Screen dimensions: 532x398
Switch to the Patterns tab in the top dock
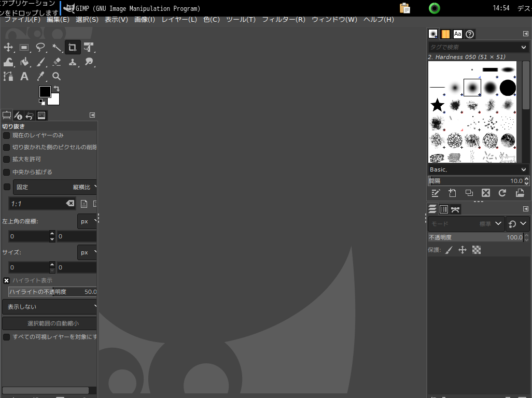(445, 34)
